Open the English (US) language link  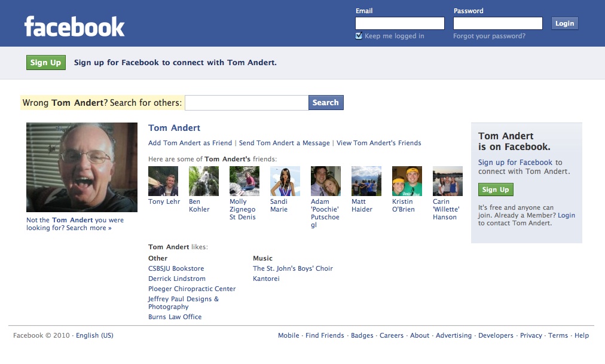[x=94, y=335]
